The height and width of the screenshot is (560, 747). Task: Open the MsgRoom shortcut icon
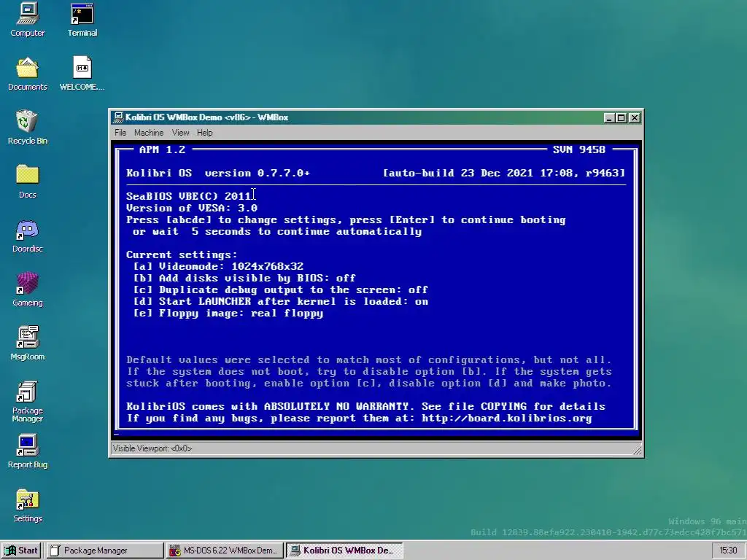tap(27, 343)
